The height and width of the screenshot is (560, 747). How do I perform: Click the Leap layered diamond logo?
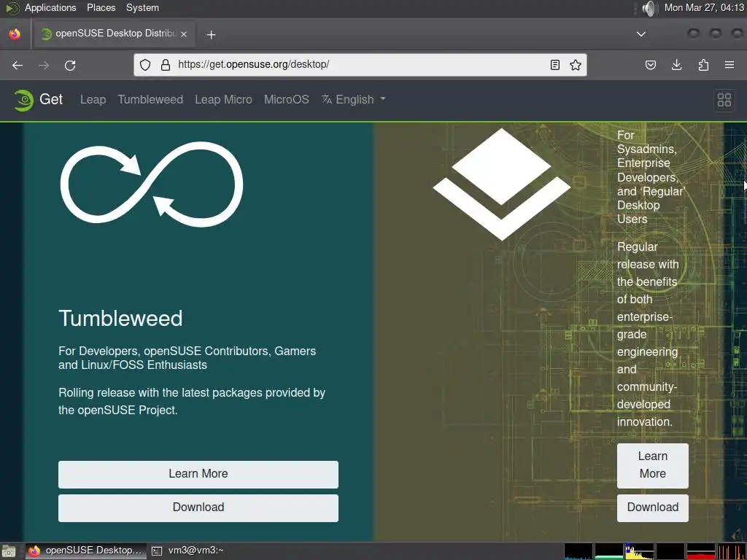(501, 184)
